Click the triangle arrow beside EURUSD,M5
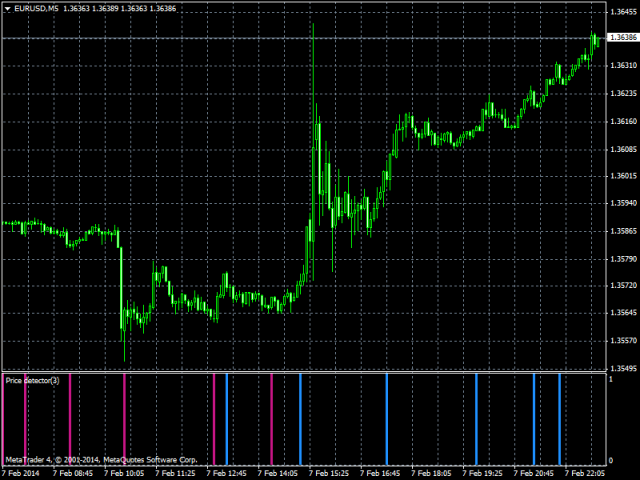The width and height of the screenshot is (640, 480). point(9,8)
